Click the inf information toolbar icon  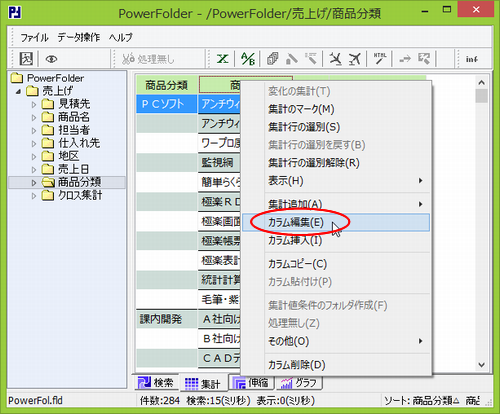point(472,59)
